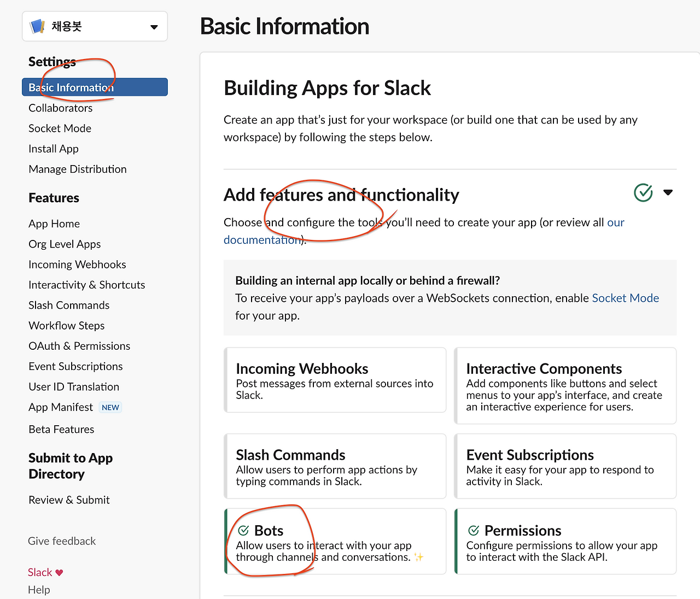Click the check icon on the Permissions card
Image resolution: width=700 pixels, height=599 pixels.
tap(472, 530)
